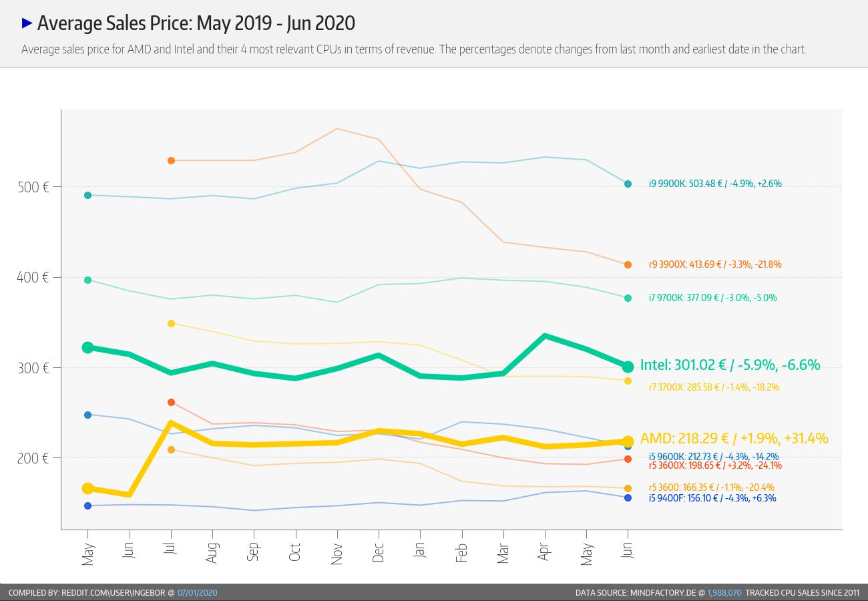
Task: Click the Apr label on the x-axis
Action: (545, 551)
